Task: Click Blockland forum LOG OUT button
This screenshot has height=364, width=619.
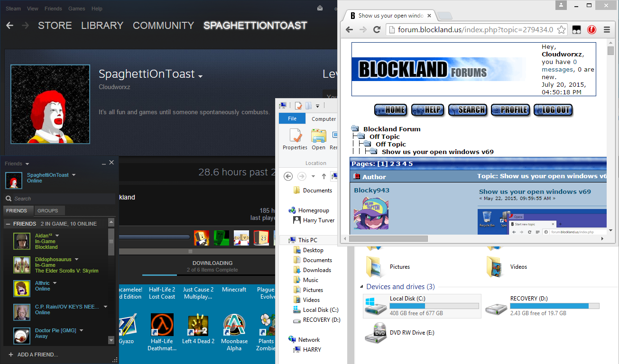Action: click(553, 110)
